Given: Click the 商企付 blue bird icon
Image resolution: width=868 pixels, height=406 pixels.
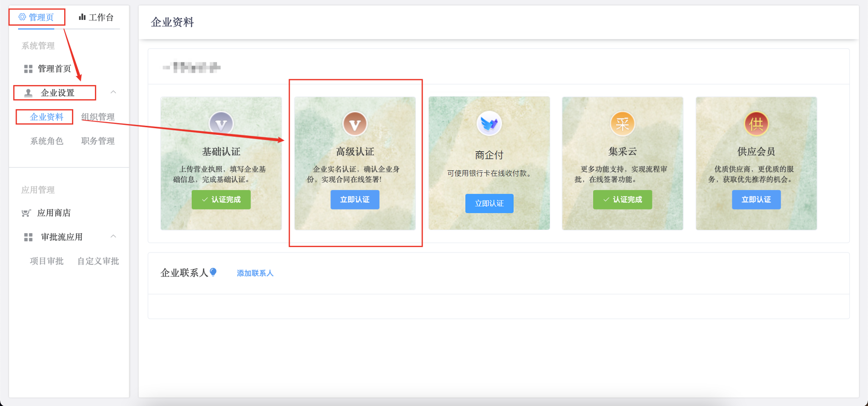Looking at the screenshot, I should [489, 123].
